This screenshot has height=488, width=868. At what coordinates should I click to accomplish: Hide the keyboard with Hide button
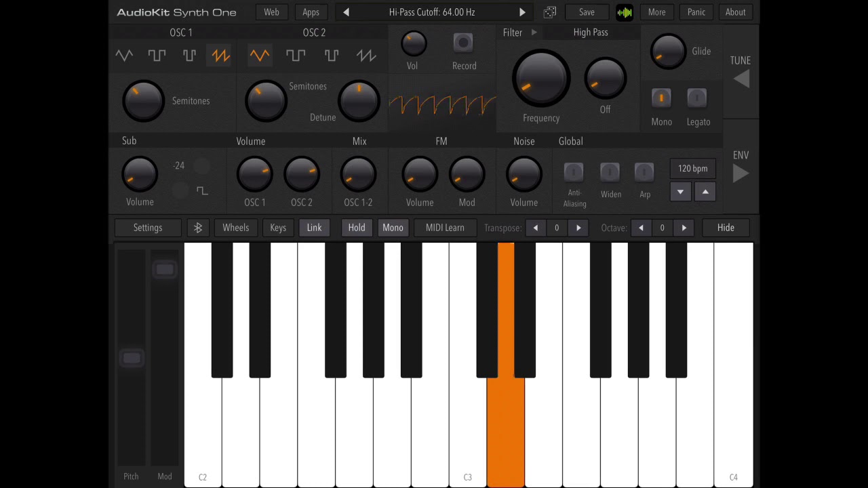coord(726,228)
